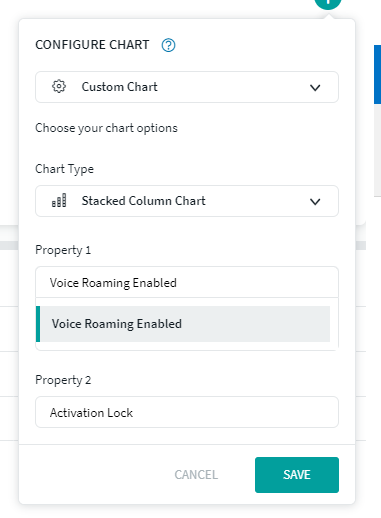The width and height of the screenshot is (381, 518).
Task: Click the teal circular button above the panel
Action: click(x=328, y=3)
